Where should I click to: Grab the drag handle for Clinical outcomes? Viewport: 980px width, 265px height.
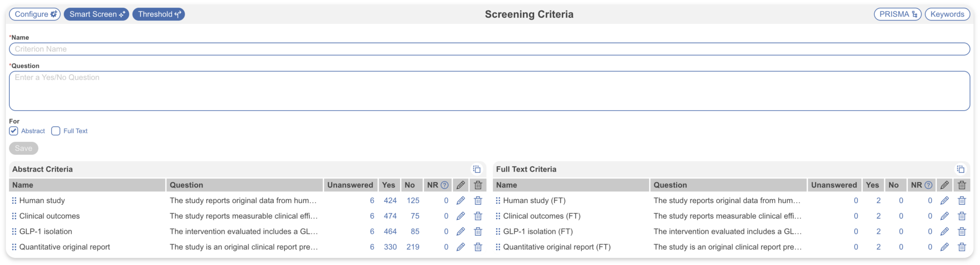click(x=14, y=216)
